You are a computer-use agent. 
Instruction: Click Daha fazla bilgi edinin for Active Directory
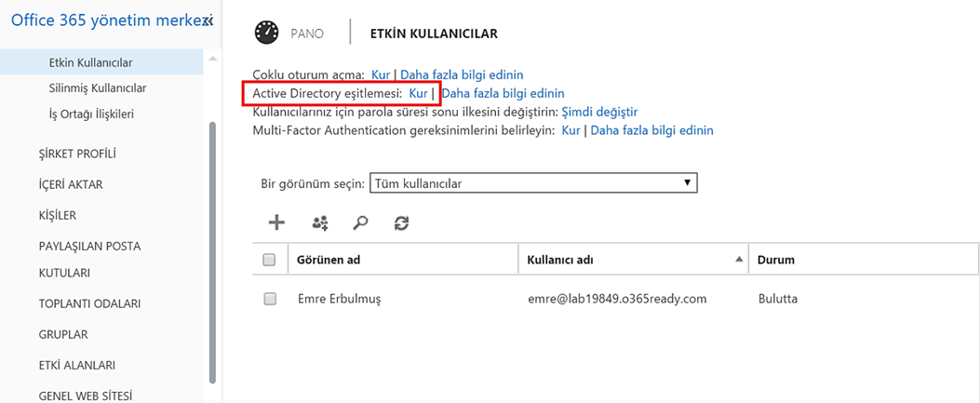click(x=503, y=94)
